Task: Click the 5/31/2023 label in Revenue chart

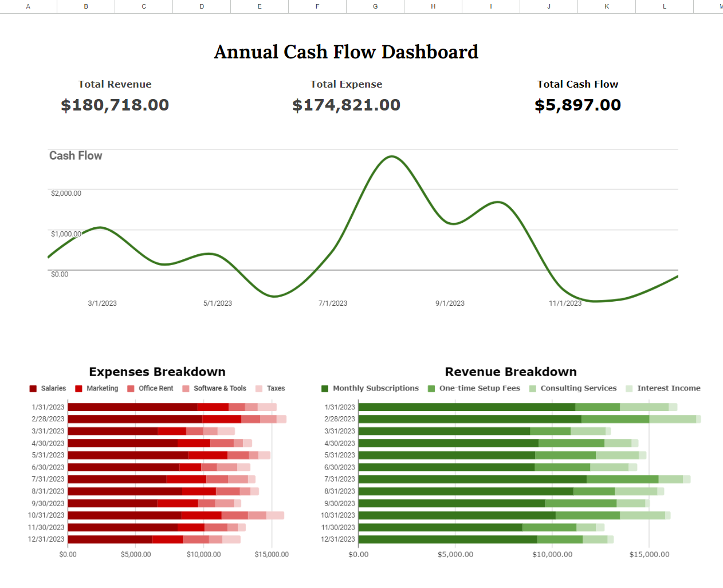Action: pos(340,455)
